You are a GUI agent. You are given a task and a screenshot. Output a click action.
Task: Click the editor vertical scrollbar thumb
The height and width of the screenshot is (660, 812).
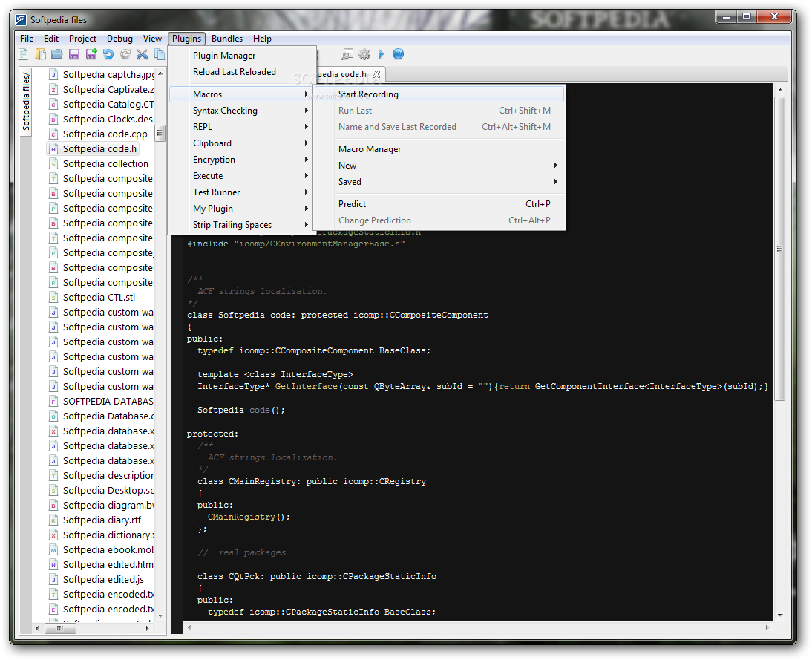coord(779,249)
